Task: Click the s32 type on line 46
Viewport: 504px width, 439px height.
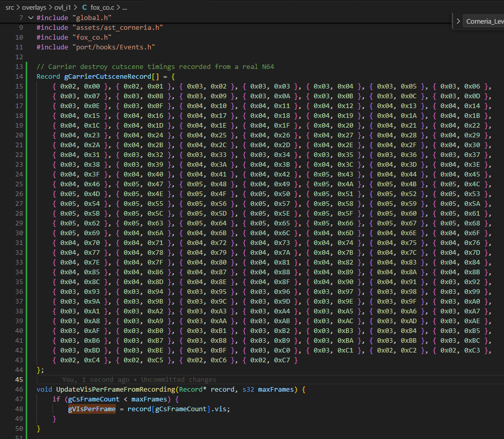Action: tap(248, 390)
